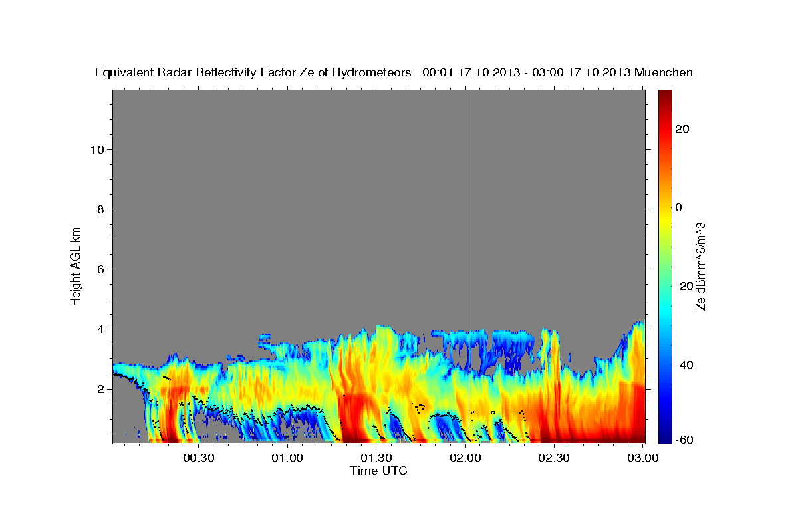Click the '00:30' time tick label
The image size is (798, 532).
pyautogui.click(x=199, y=458)
